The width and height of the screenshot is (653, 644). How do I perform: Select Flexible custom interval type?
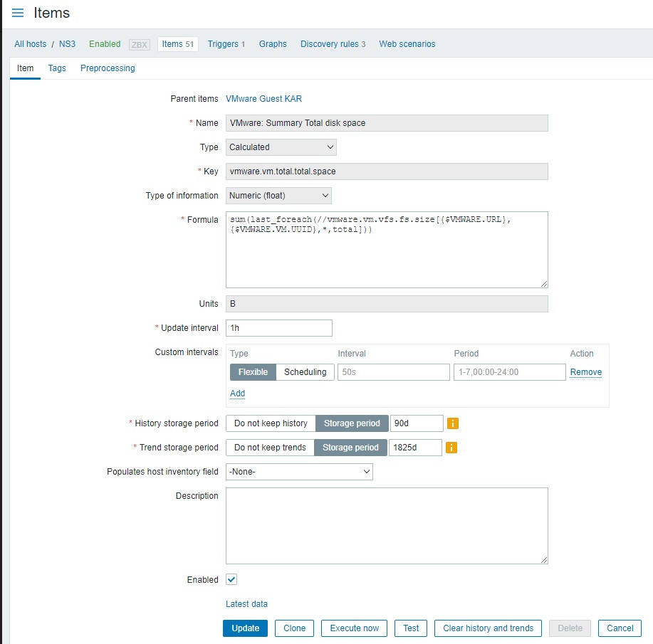[253, 372]
